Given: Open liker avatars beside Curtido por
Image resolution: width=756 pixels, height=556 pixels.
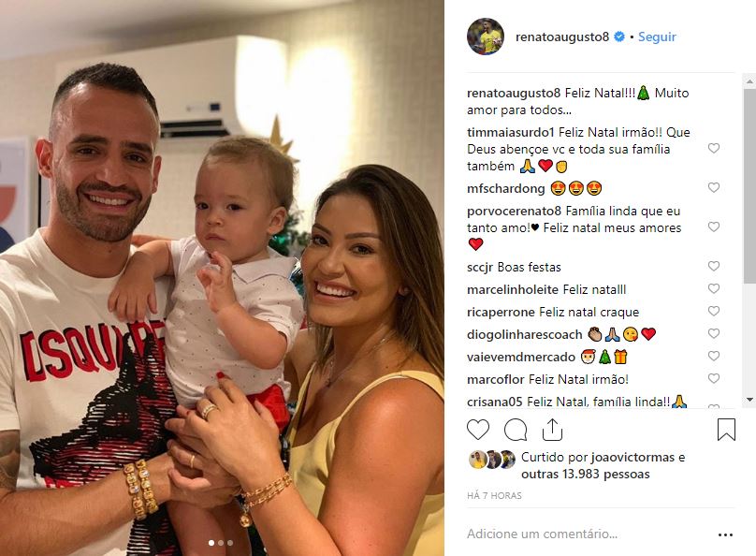Looking at the screenshot, I should [492, 460].
